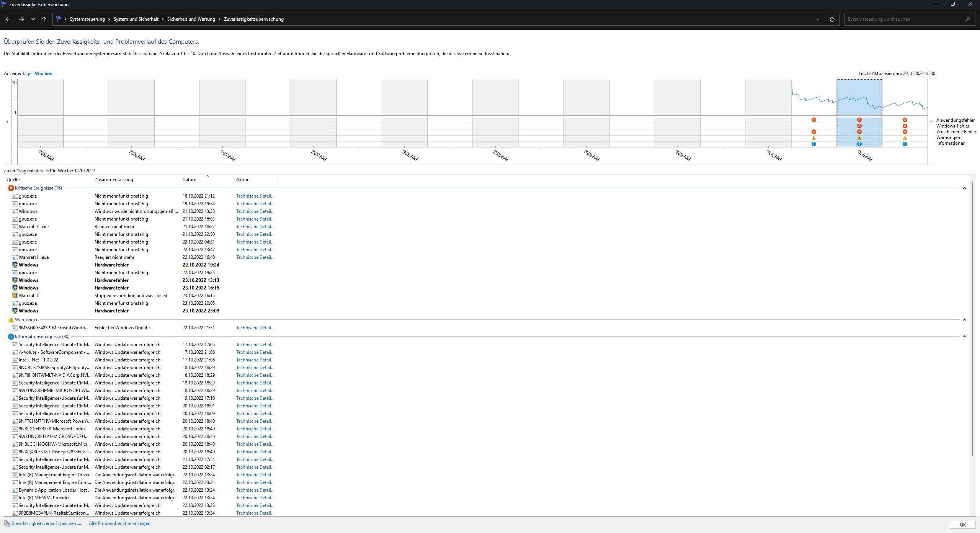Sort the list by the Datum column header
This screenshot has width=980, height=533.
click(189, 180)
